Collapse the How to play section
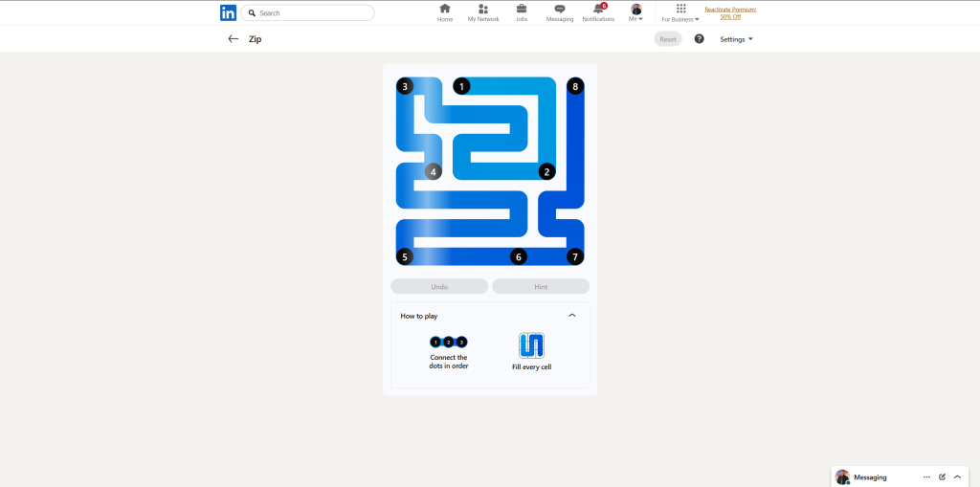The image size is (980, 487). (572, 316)
